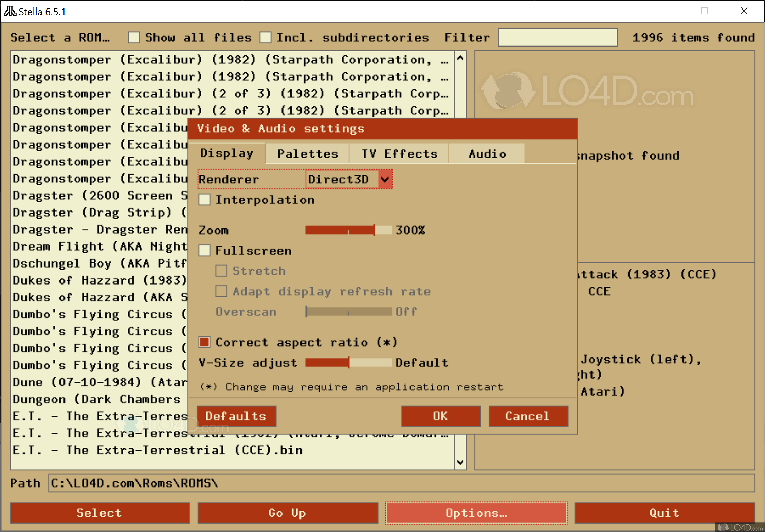Viewport: 765px width, 532px height.
Task: Enable Incl. subdirectories checkbox
Action: (x=266, y=37)
